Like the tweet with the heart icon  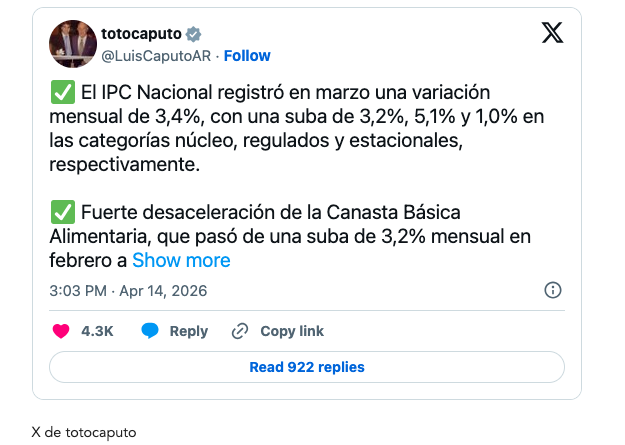[60, 331]
